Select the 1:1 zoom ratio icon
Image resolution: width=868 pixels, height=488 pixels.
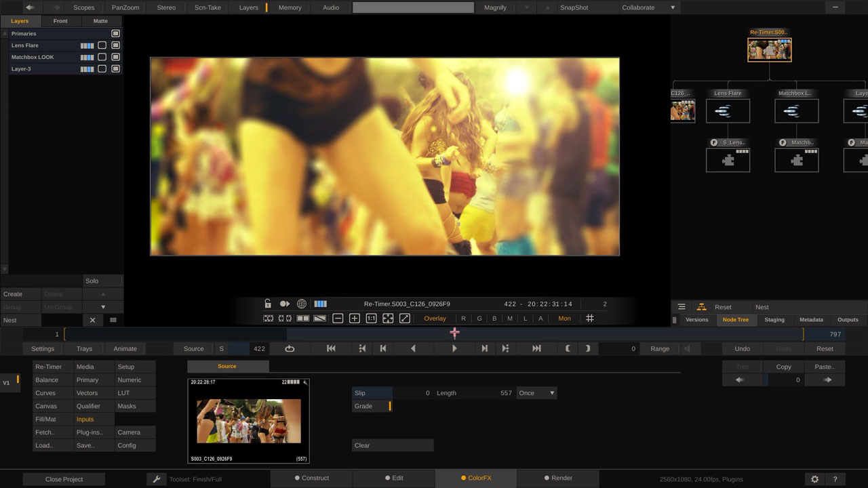(x=371, y=318)
